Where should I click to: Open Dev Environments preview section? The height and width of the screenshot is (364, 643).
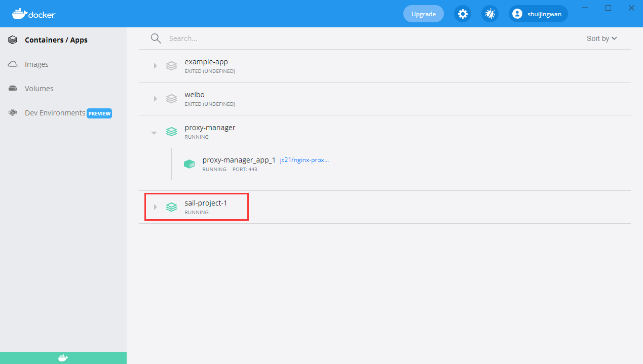click(55, 113)
